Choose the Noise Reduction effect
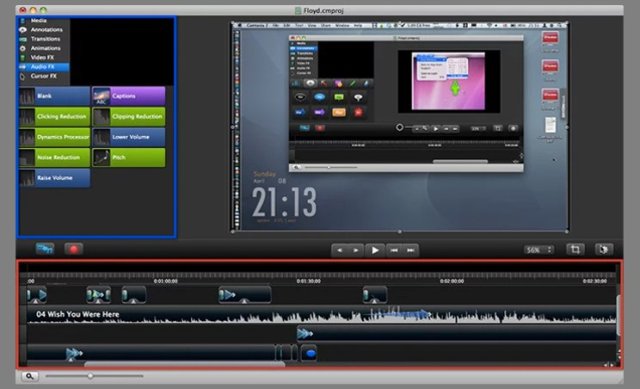 click(x=54, y=157)
